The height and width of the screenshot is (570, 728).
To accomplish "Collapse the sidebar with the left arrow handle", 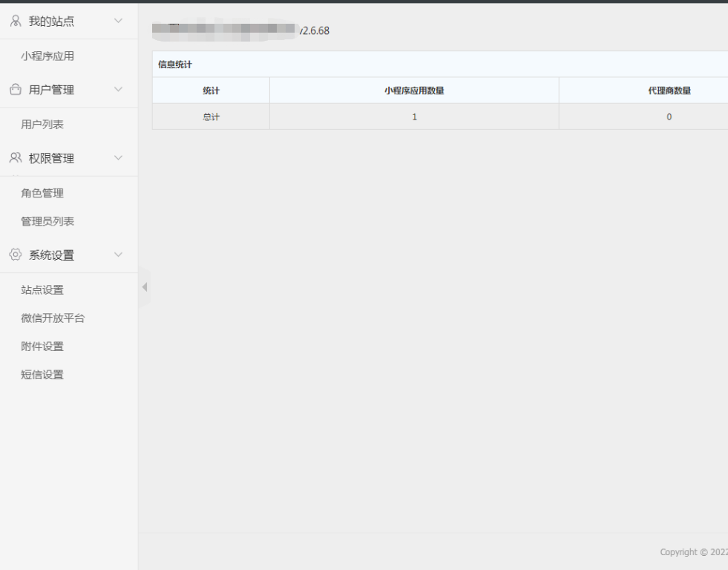I will tap(145, 287).
